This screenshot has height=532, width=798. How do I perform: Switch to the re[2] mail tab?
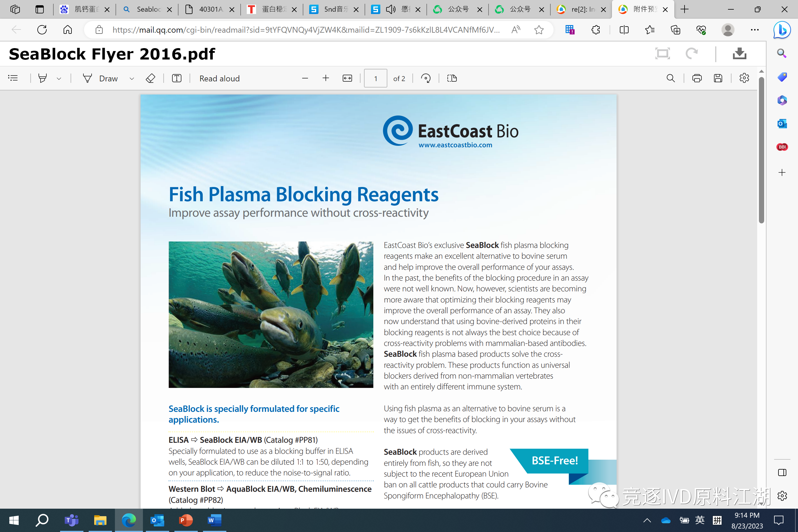point(581,9)
